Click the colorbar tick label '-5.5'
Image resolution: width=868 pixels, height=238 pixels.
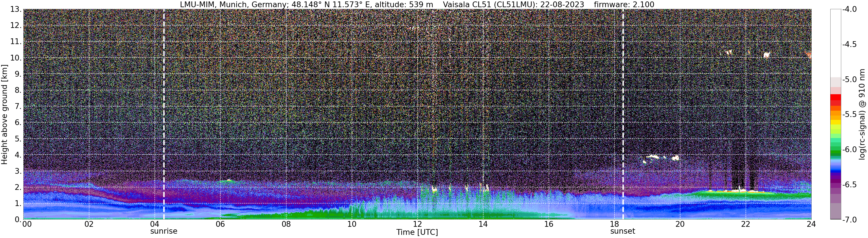click(x=850, y=114)
